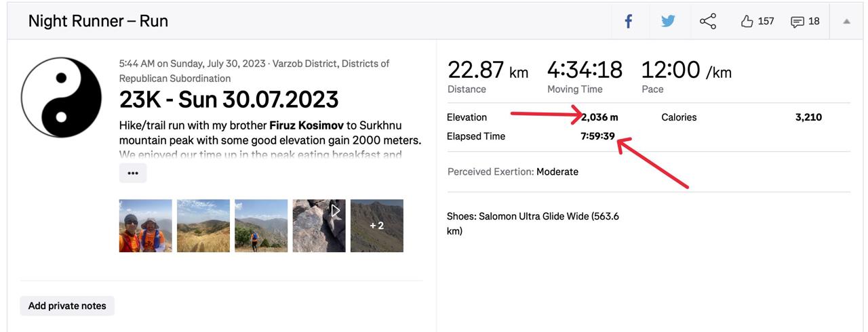The width and height of the screenshot is (868, 332).
Task: Click Add private notes button
Action: click(x=67, y=306)
